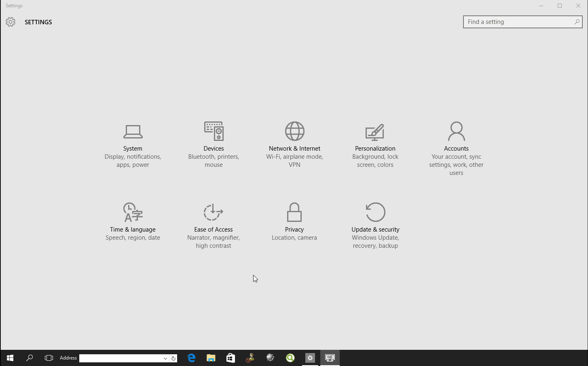
Task: Click the user figure icon on taskbar
Action: point(250,358)
